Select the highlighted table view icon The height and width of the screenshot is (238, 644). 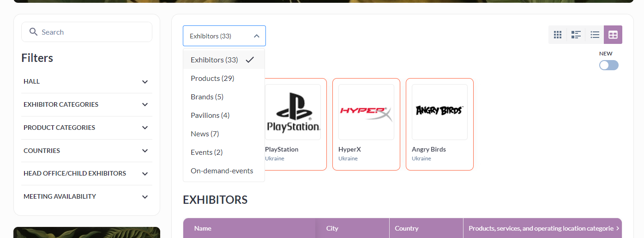(x=613, y=35)
